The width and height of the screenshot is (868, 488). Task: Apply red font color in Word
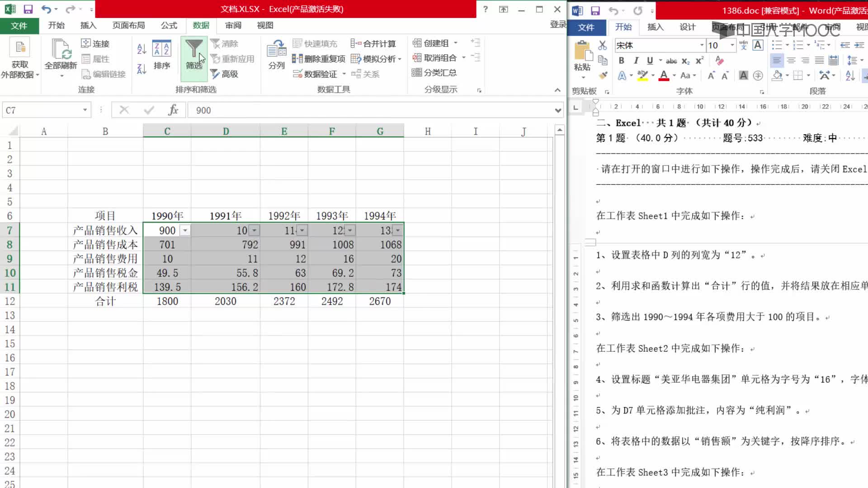(664, 75)
